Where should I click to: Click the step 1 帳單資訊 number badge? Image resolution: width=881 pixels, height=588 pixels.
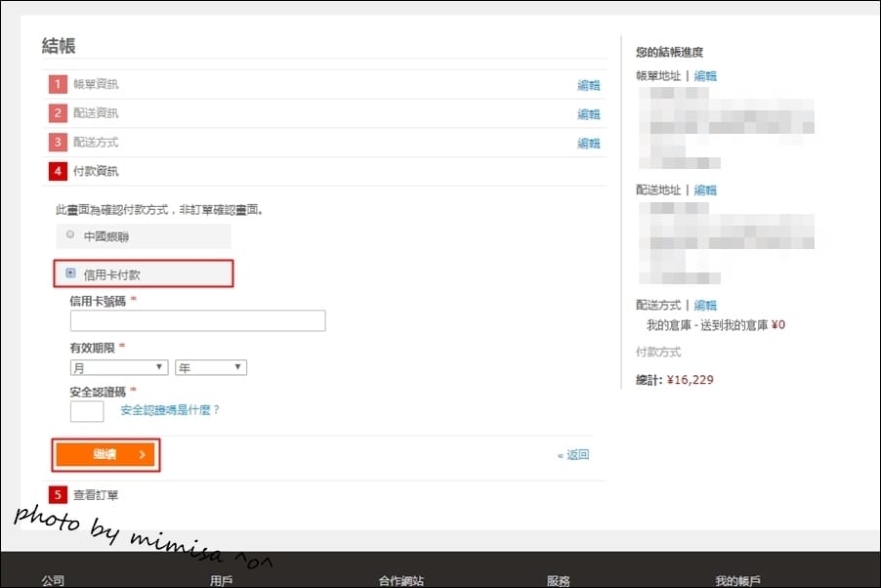[x=57, y=84]
